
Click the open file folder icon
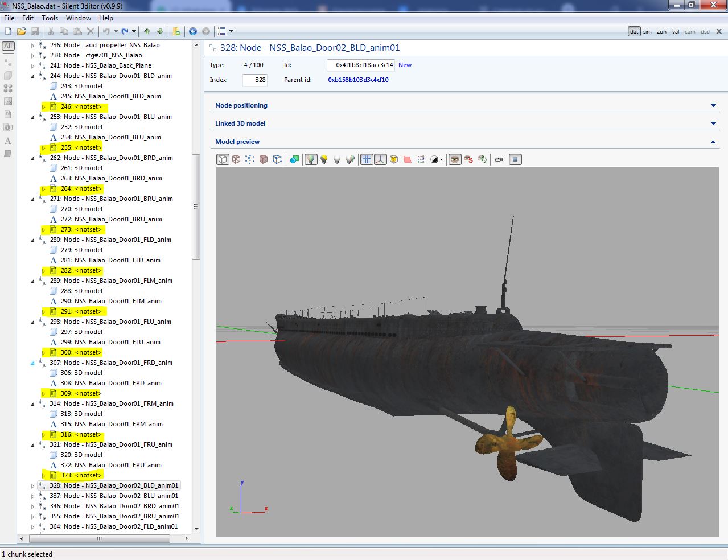tap(22, 31)
